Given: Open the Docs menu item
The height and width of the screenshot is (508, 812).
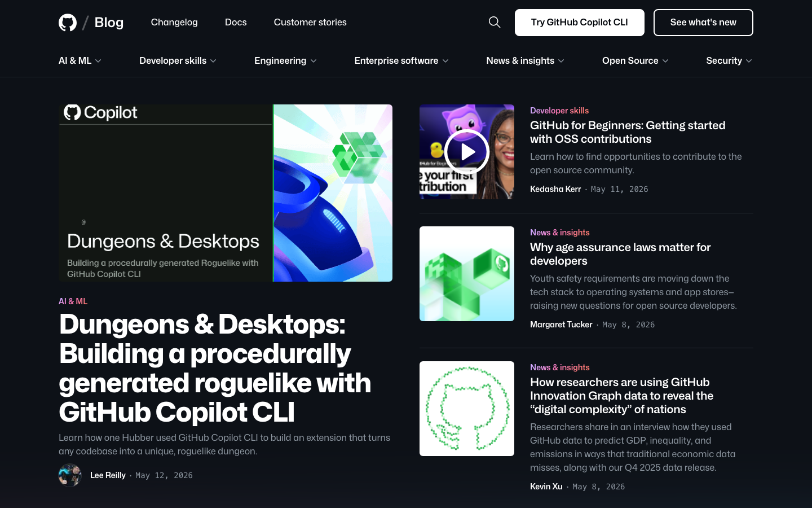Looking at the screenshot, I should coord(236,22).
